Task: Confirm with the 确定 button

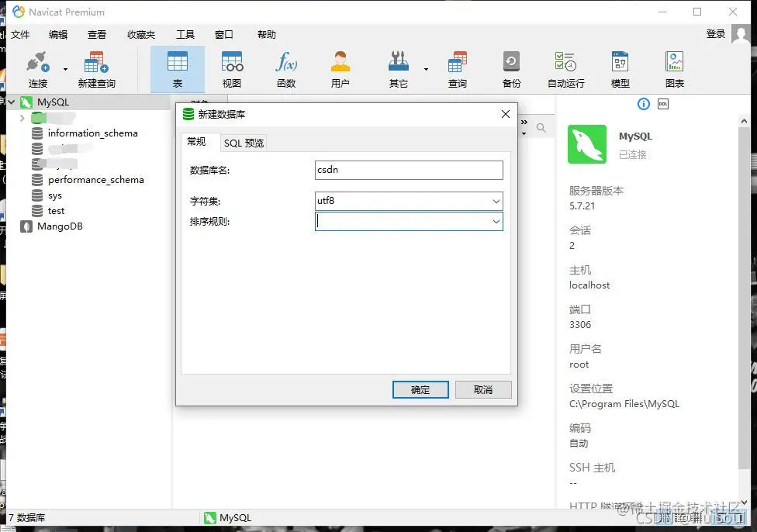Action: (x=420, y=389)
